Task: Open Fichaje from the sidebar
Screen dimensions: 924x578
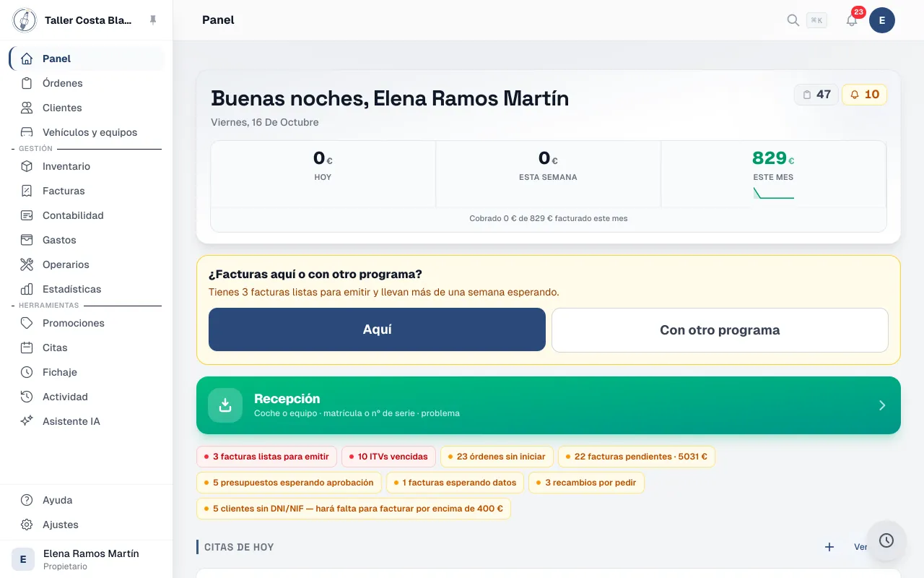Action: (x=87, y=372)
